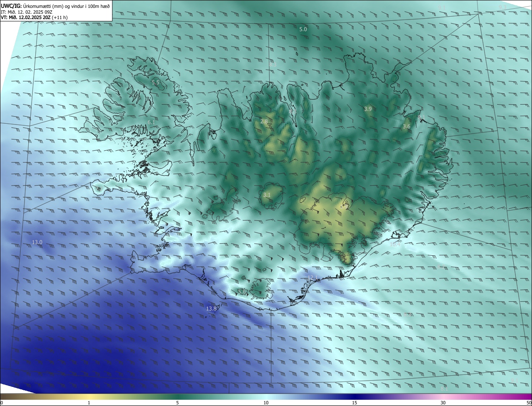Click the 3.1 value label on the central glacier
The width and height of the screenshot is (532, 406).
[267, 195]
